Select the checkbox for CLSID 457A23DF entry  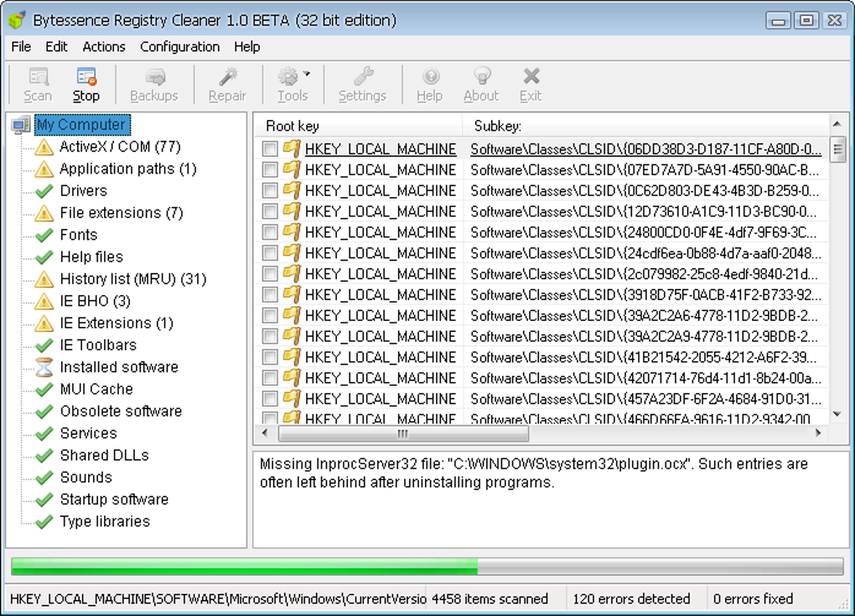269,398
